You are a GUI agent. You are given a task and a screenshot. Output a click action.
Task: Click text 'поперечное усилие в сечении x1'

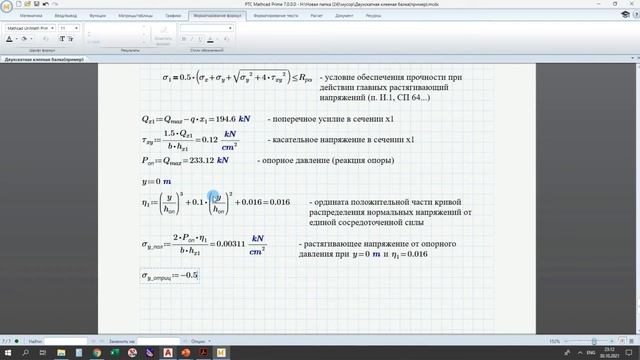tap(333, 119)
